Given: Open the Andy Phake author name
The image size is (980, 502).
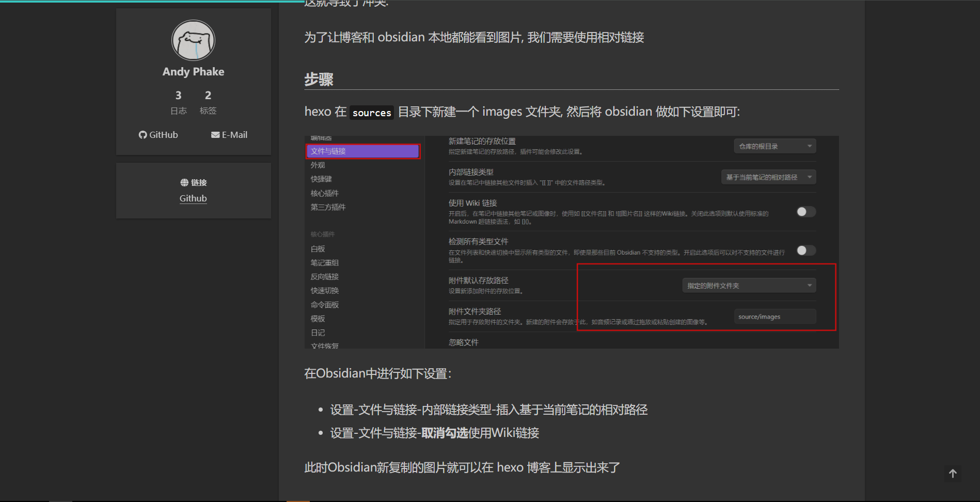Looking at the screenshot, I should click(193, 72).
